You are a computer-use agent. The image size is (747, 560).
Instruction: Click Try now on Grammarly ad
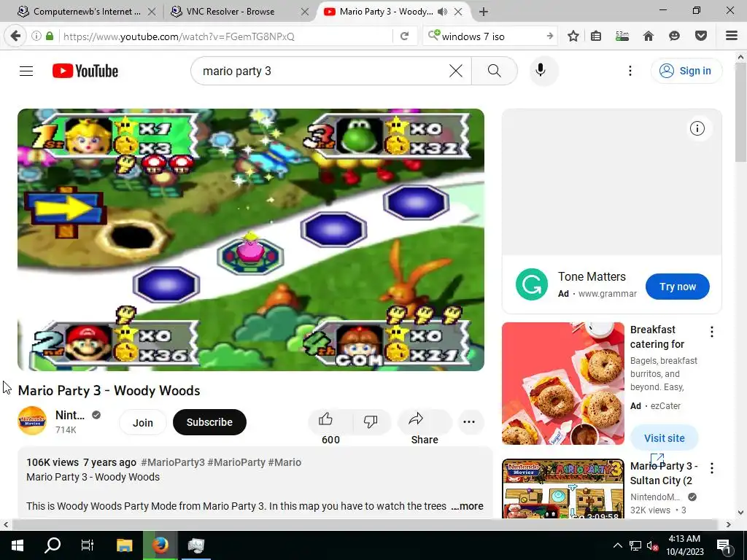(x=678, y=287)
